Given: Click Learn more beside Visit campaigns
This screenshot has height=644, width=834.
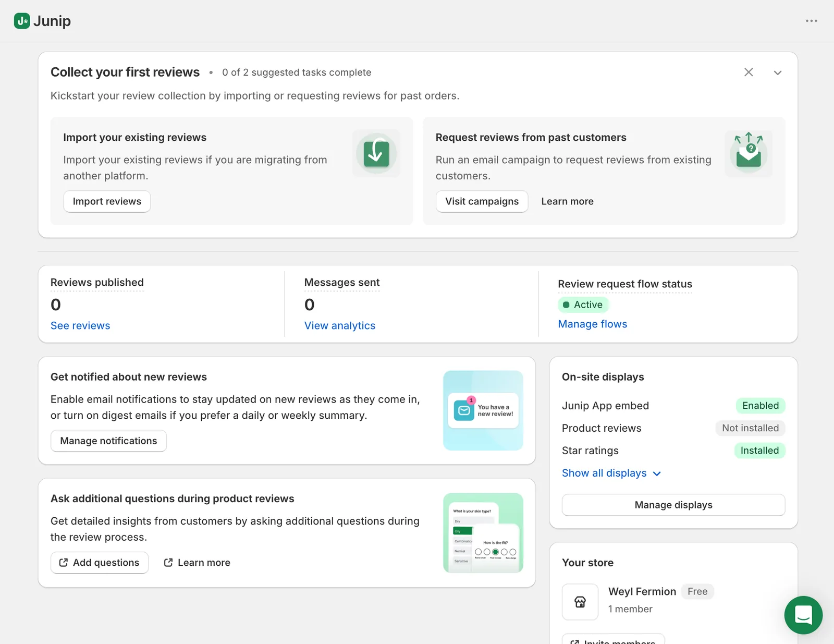Looking at the screenshot, I should pyautogui.click(x=567, y=201).
